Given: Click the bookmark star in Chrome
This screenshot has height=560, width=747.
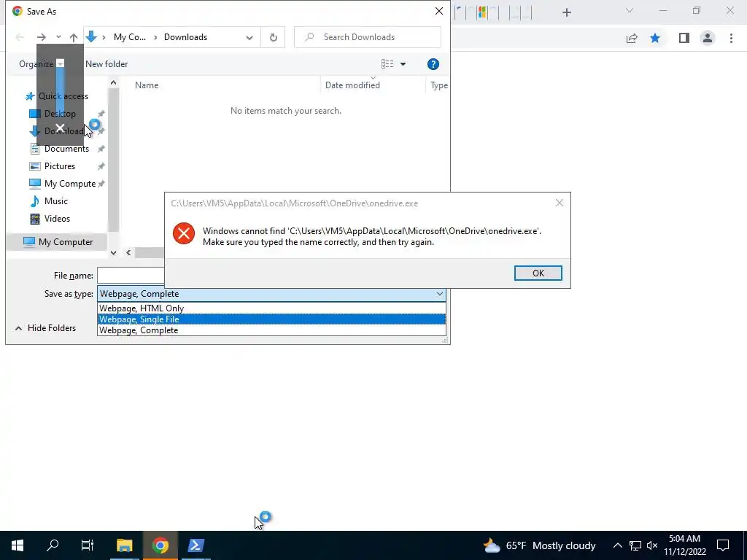Looking at the screenshot, I should click(x=655, y=38).
